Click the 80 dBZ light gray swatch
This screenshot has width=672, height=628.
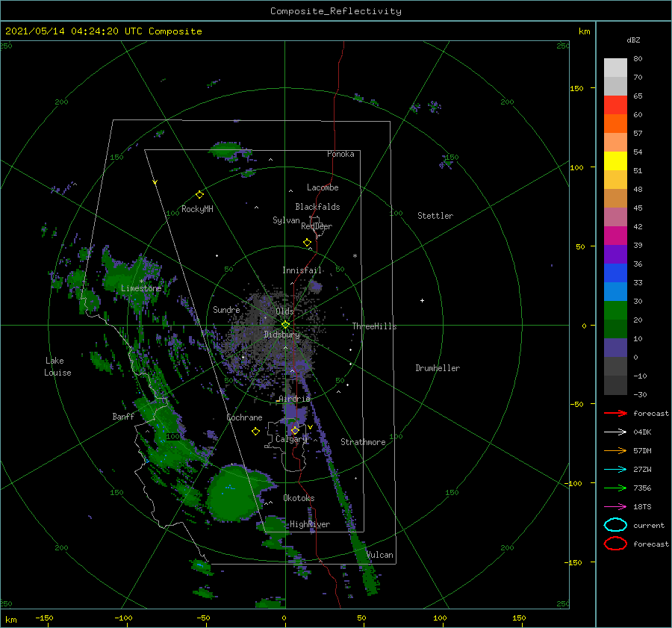point(615,67)
